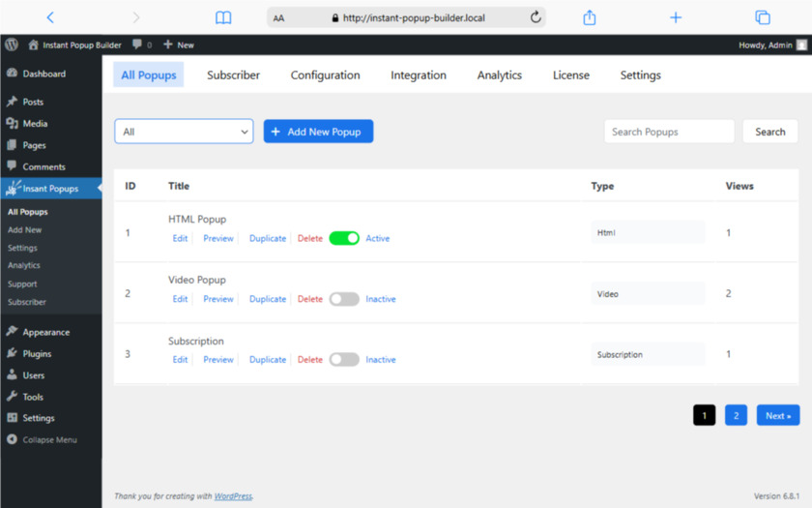Open Safari bookmarks book icon
Image resolution: width=812 pixels, height=508 pixels.
[223, 17]
